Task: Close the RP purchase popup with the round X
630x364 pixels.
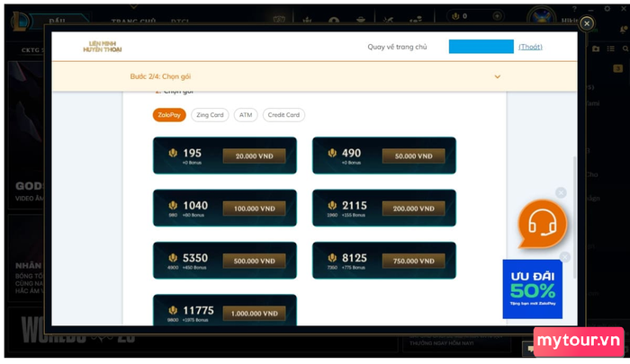Action: pos(587,23)
